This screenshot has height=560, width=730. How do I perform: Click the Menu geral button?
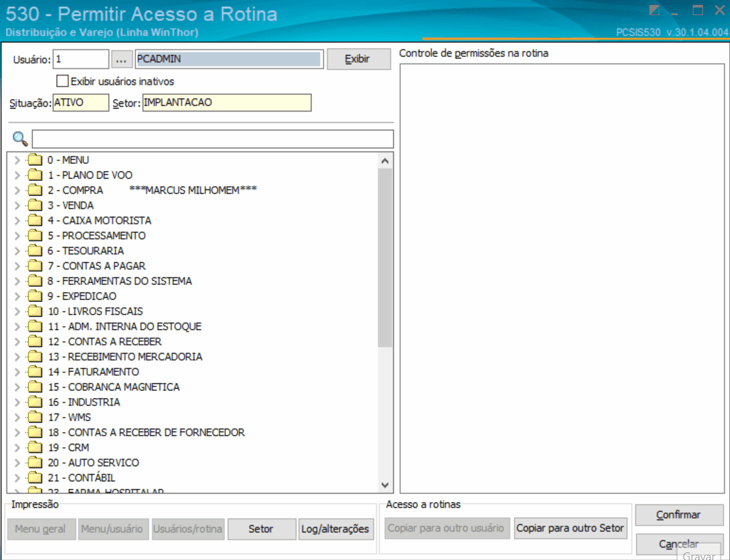[40, 529]
